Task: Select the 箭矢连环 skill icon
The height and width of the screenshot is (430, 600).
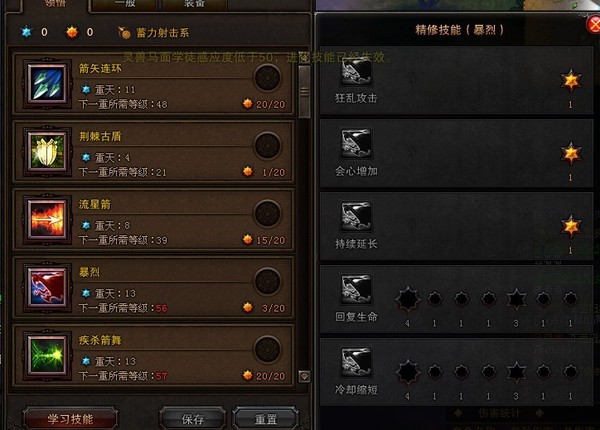Action: (47, 84)
